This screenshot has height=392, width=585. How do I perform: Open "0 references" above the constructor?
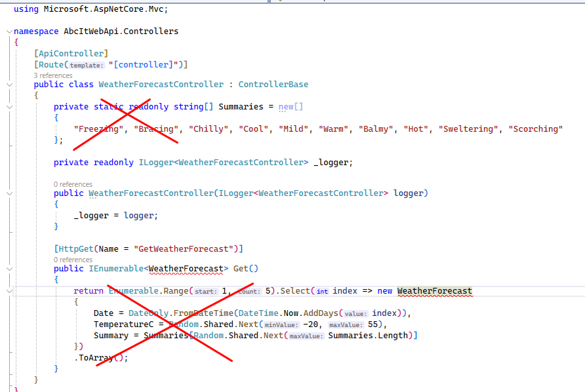[73, 184]
